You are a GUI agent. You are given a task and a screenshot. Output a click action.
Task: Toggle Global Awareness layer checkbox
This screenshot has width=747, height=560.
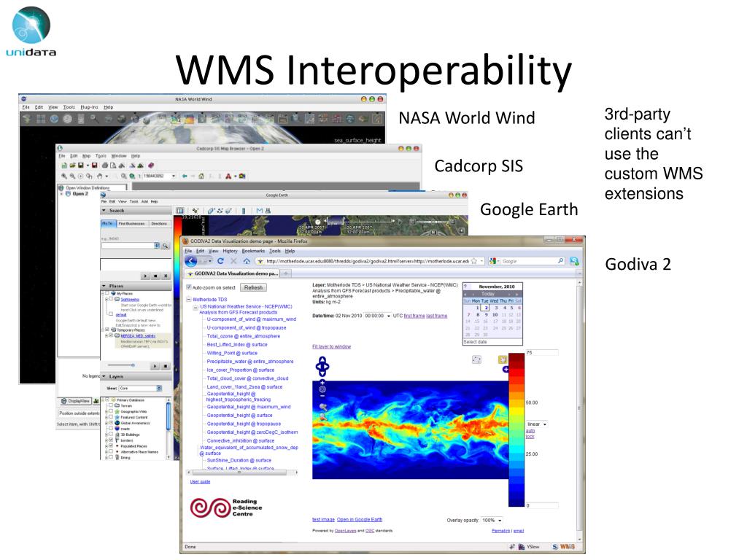coord(111,423)
